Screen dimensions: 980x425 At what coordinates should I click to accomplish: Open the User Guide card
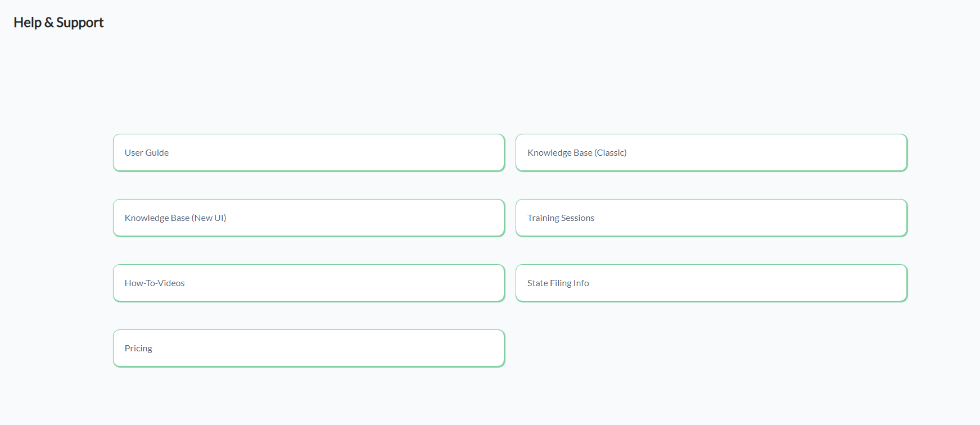point(309,152)
